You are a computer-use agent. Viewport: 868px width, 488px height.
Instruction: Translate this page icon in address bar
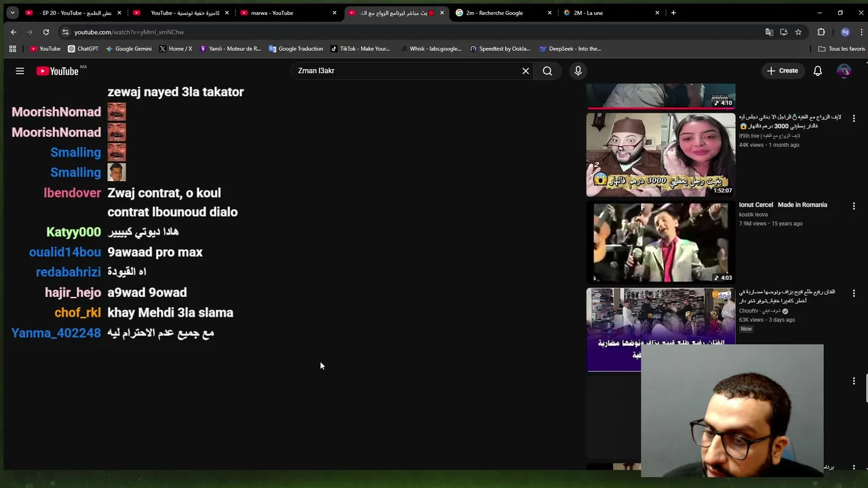769,32
